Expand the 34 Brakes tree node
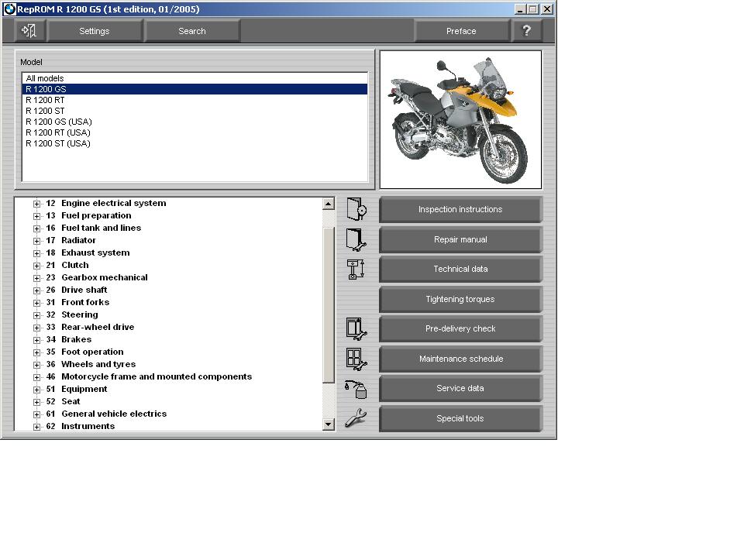Screen dimensions: 744x560 [36, 340]
